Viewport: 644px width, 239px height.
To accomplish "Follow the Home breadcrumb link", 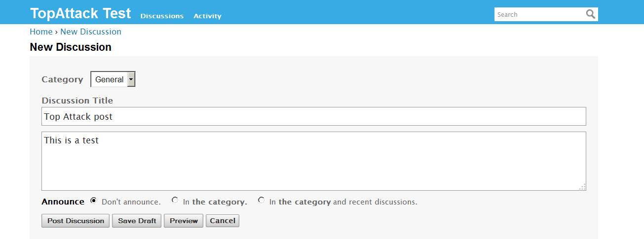I will coord(41,32).
